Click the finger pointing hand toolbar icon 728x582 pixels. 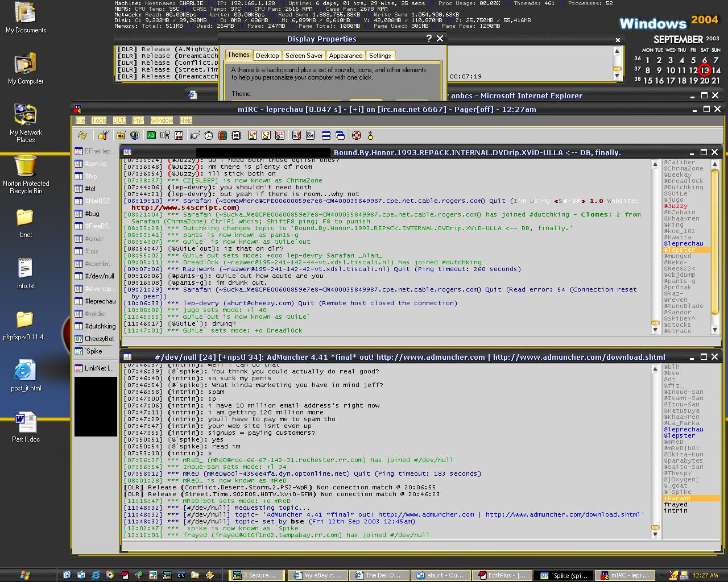[195, 135]
